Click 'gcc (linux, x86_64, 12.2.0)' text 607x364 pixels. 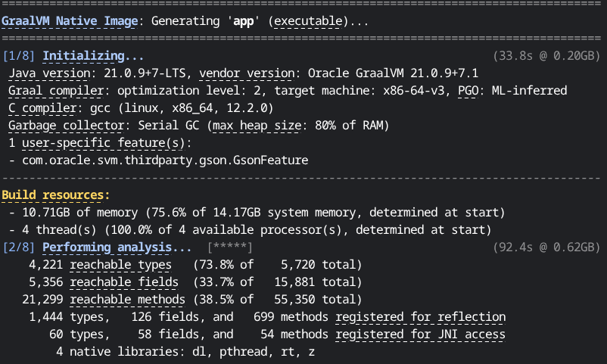click(x=182, y=108)
